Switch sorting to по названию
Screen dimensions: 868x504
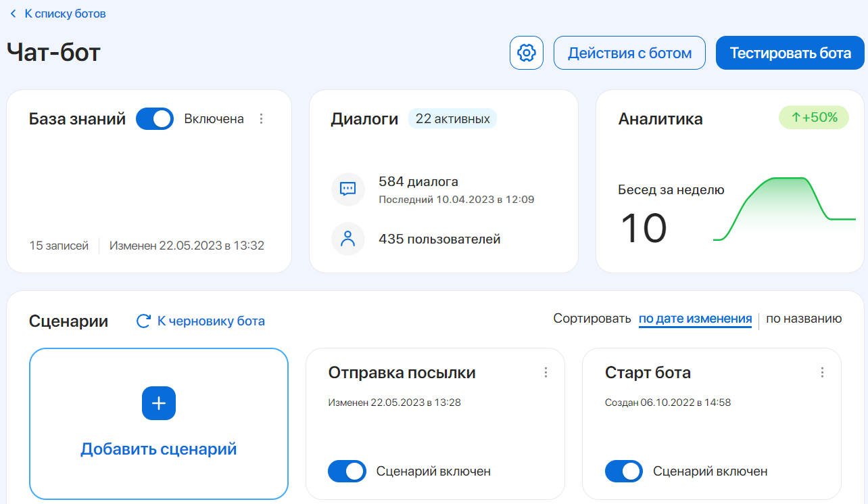click(804, 318)
